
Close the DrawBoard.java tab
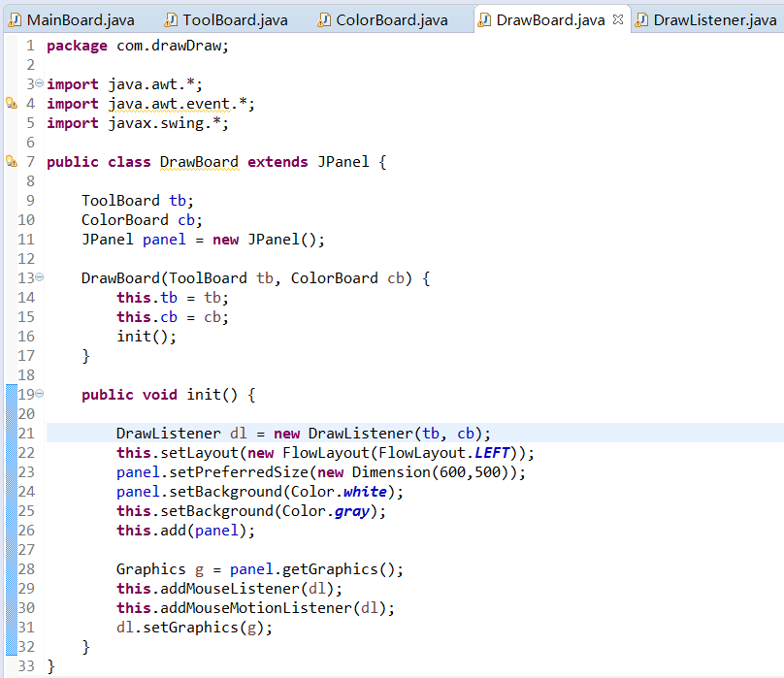(x=618, y=19)
